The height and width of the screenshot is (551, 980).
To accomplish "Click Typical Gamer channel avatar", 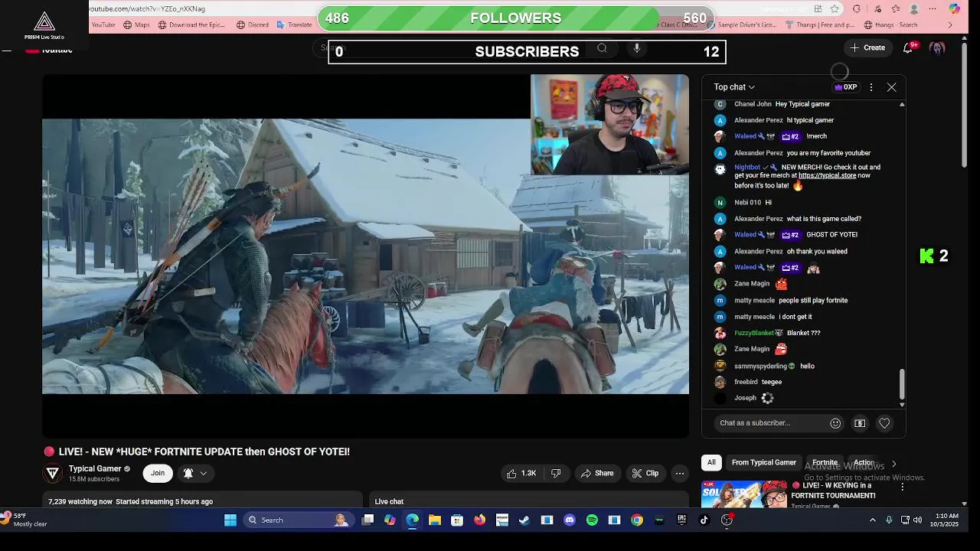I will click(52, 473).
